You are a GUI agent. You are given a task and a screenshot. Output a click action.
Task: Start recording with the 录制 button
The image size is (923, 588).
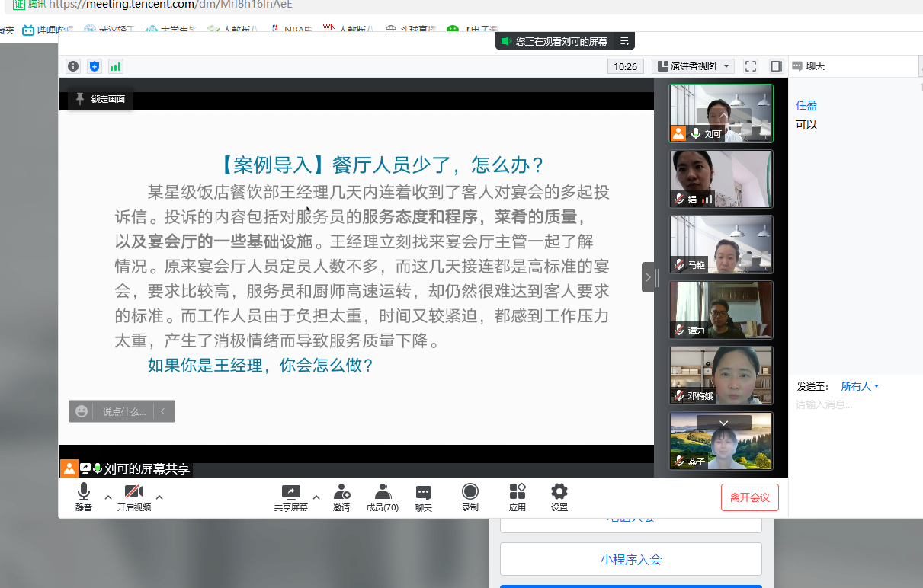coord(470,497)
